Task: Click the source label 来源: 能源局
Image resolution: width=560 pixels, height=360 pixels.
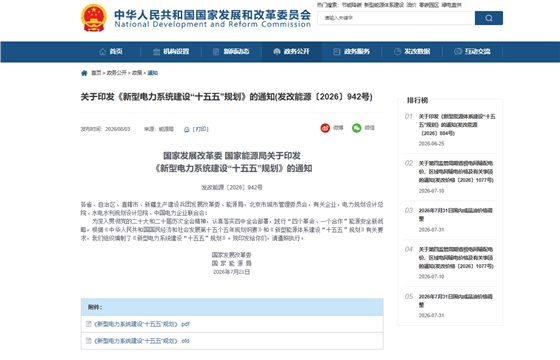Action: 159,129
